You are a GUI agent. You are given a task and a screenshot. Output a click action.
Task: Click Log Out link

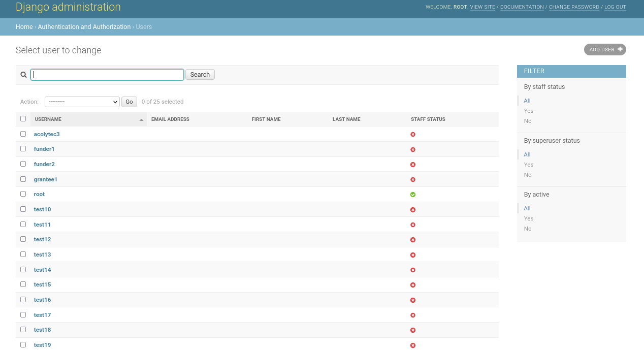(615, 7)
